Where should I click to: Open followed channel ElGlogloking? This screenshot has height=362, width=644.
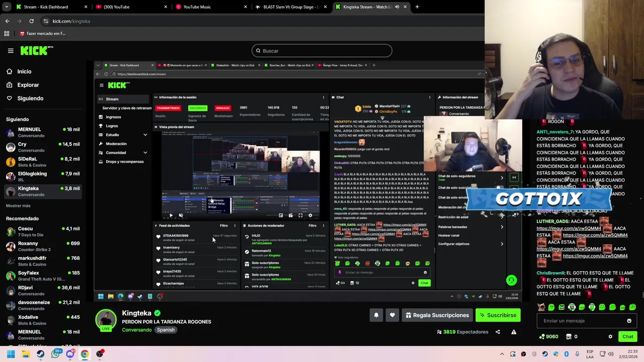43,176
